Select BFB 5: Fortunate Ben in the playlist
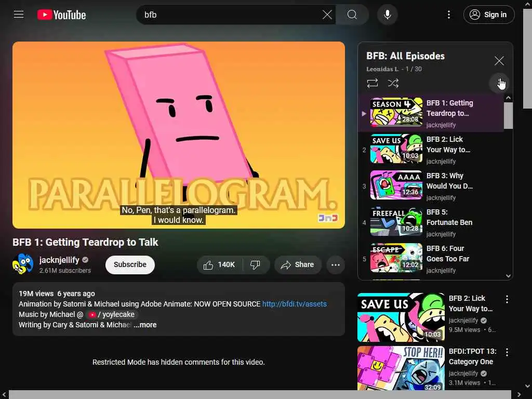This screenshot has height=399, width=532. 431,222
